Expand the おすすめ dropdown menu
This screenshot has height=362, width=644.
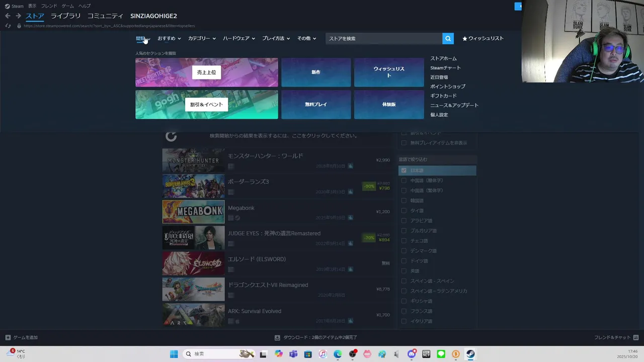pyautogui.click(x=169, y=38)
